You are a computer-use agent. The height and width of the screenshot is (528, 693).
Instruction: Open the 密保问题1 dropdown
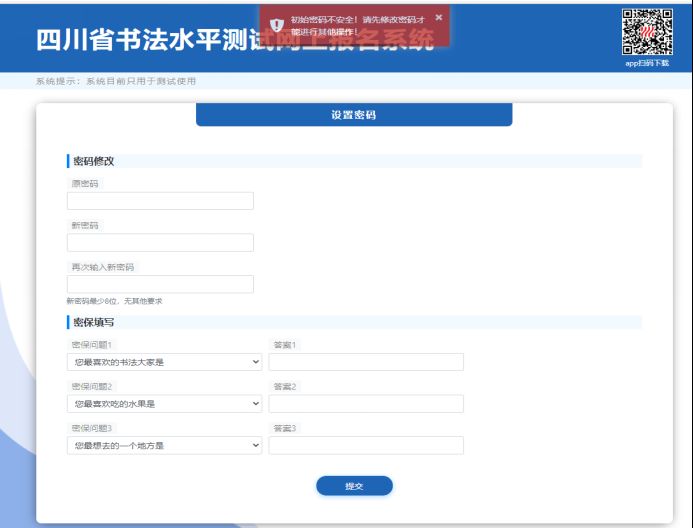[x=164, y=362]
